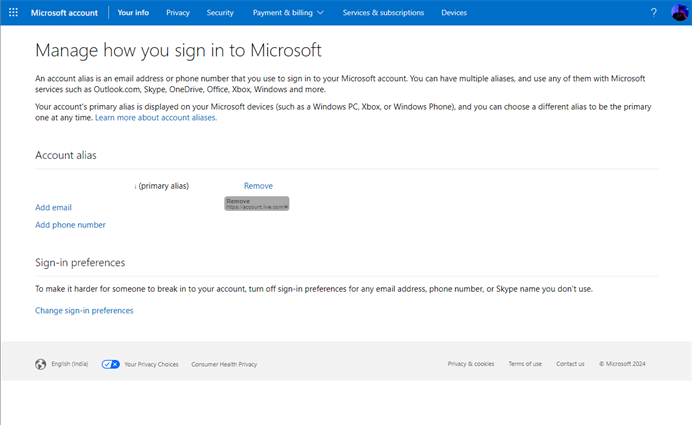Open Learn more about account aliases
Screen dimensions: 692x425
pos(156,117)
